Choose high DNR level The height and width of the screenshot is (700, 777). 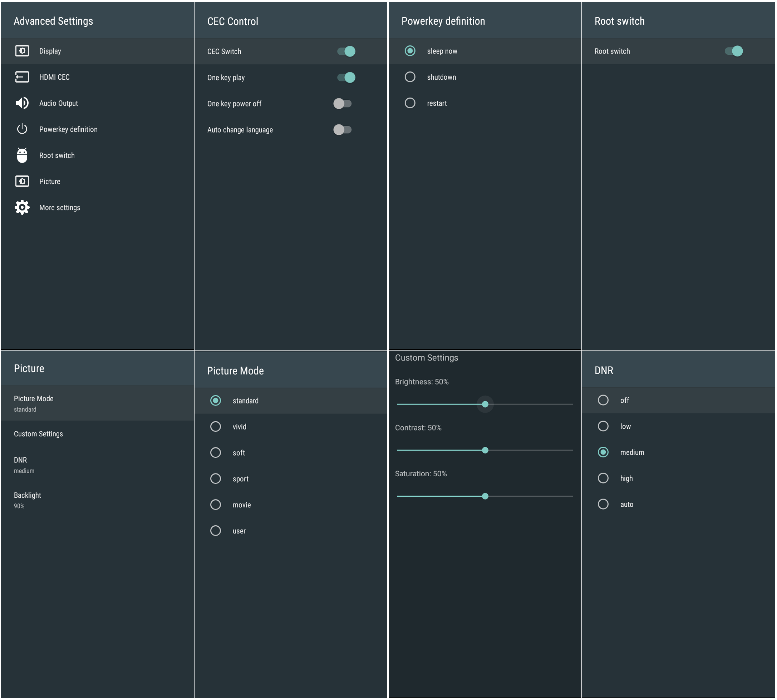point(603,478)
